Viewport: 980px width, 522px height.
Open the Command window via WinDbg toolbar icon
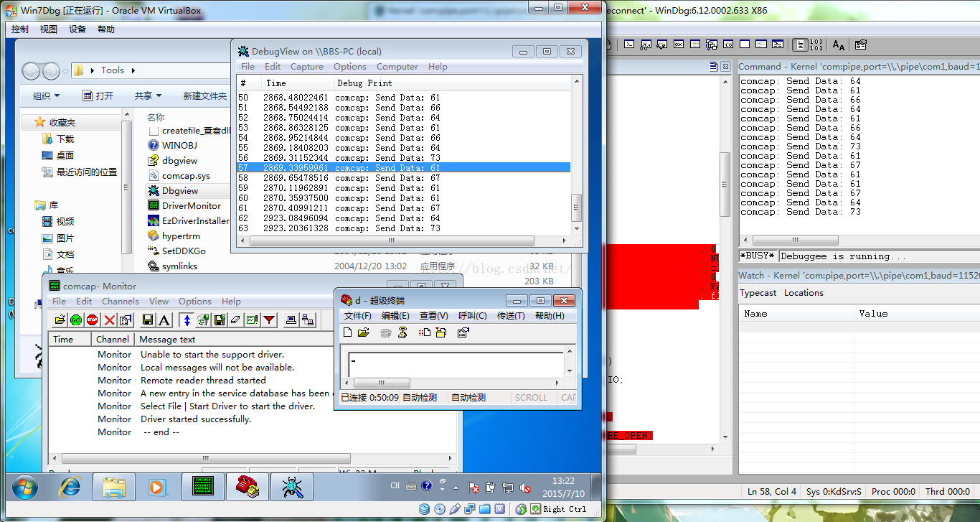click(x=629, y=45)
